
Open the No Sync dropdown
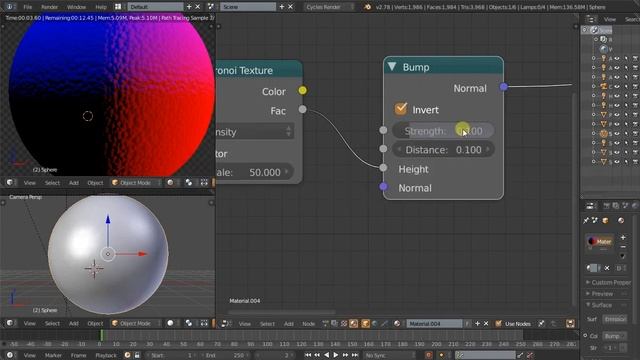[x=390, y=355]
